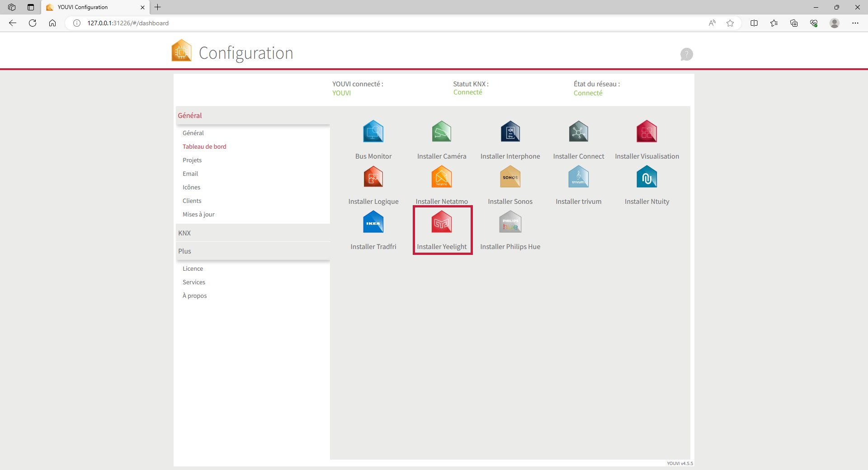Open Mises à jour entry
Viewport: 868px width, 470px height.
tap(198, 214)
